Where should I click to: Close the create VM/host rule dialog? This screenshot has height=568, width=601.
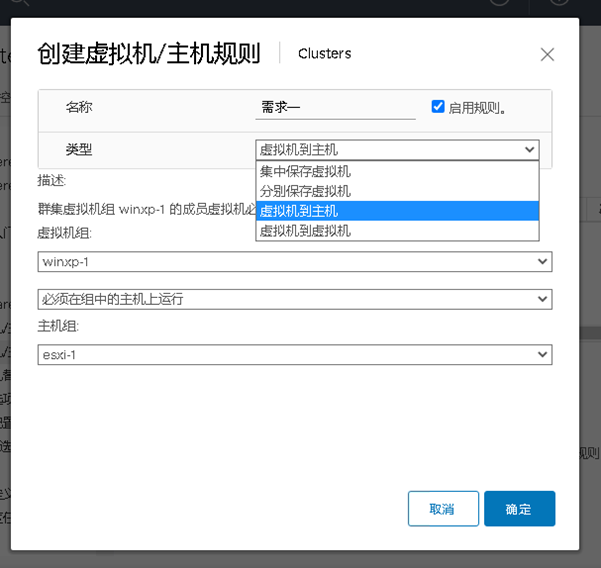(x=547, y=54)
